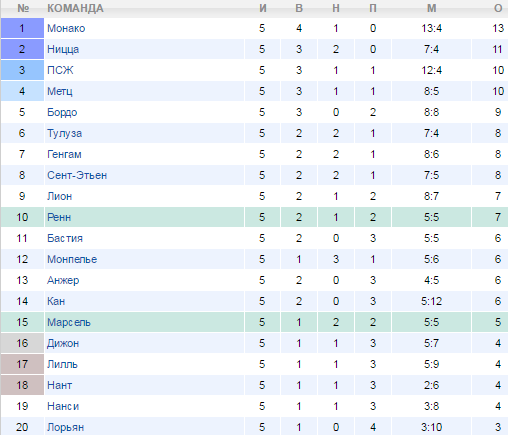
Task: Open the Бастия team link
Action: click(65, 238)
